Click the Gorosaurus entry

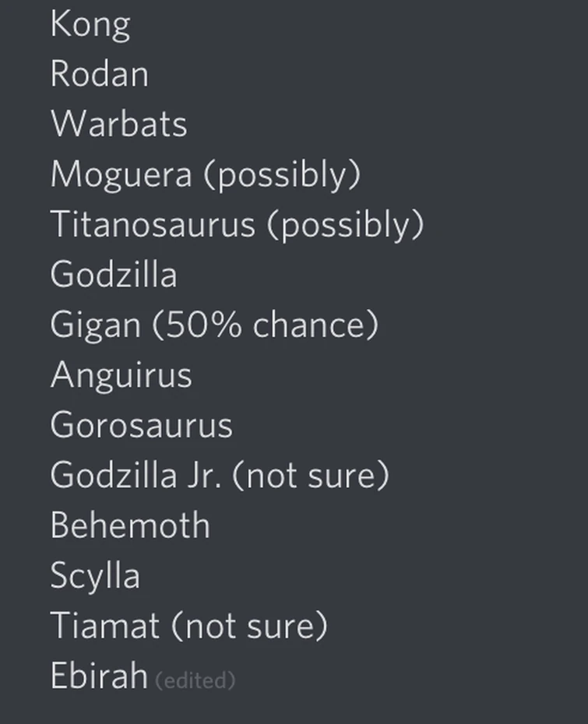tap(141, 425)
